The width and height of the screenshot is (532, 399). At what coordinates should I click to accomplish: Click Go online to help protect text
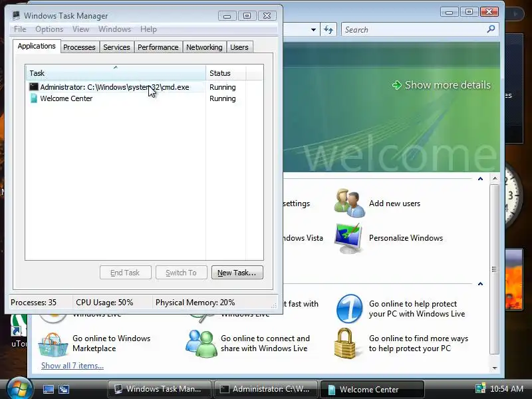[417, 309]
